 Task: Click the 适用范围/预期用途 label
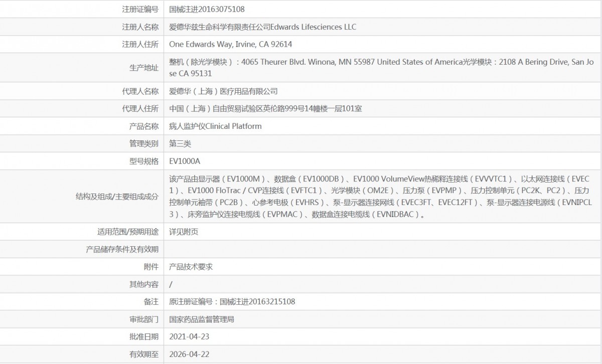[x=127, y=232]
